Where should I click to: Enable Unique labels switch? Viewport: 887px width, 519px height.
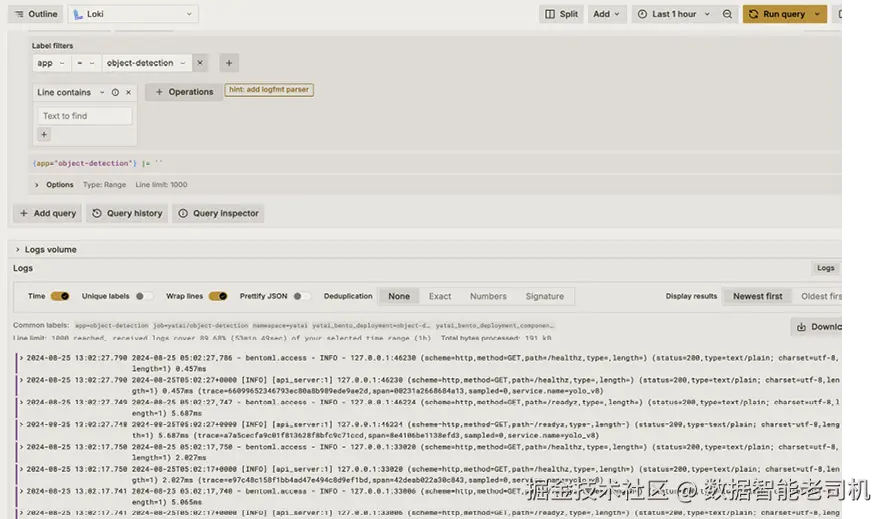tap(144, 296)
